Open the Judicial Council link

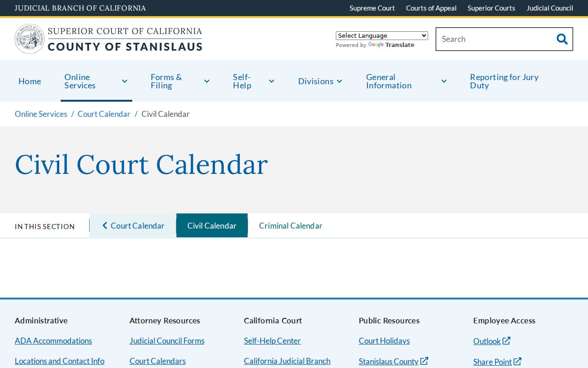(550, 8)
